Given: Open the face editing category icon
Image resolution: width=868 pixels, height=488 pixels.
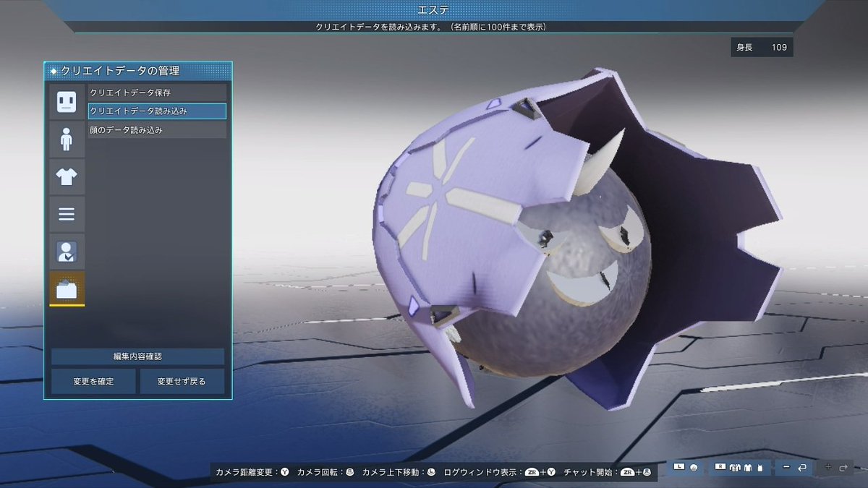Looking at the screenshot, I should (67, 101).
